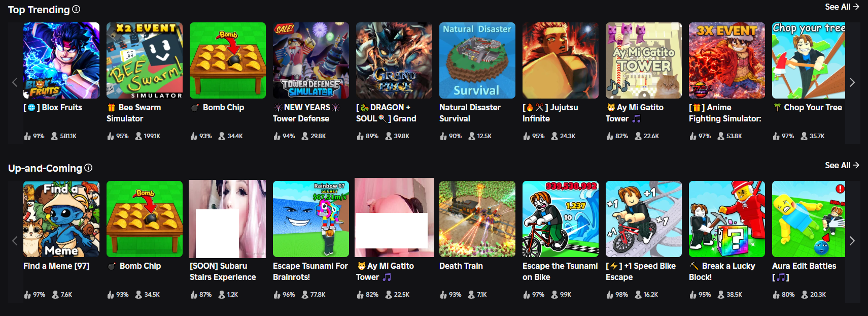This screenshot has height=316, width=868.
Task: Click the player icon under Aura Edit Battles
Action: tap(805, 295)
